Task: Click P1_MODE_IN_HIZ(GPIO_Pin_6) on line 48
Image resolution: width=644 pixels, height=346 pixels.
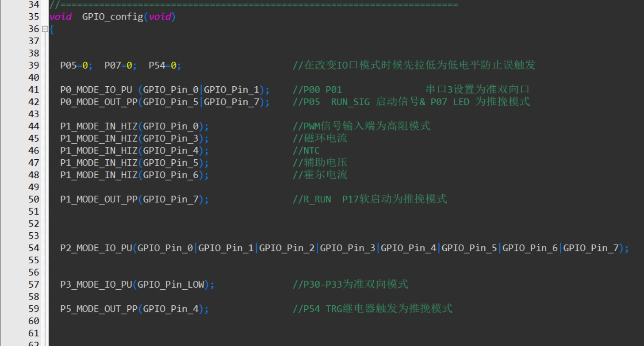Action: point(134,175)
